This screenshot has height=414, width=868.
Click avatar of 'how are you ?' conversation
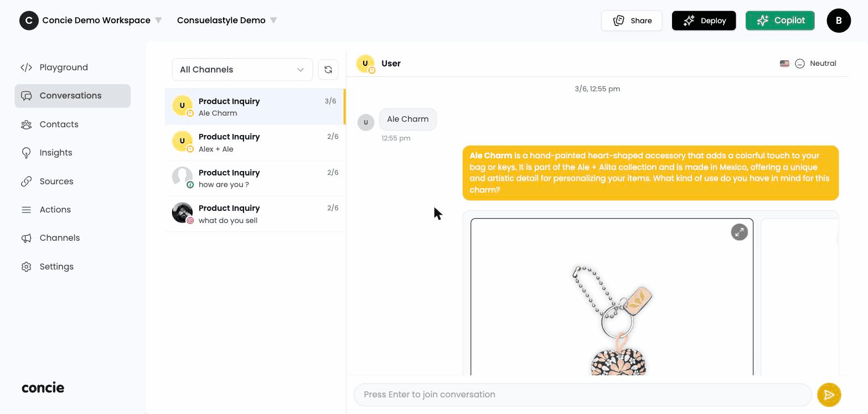[182, 177]
